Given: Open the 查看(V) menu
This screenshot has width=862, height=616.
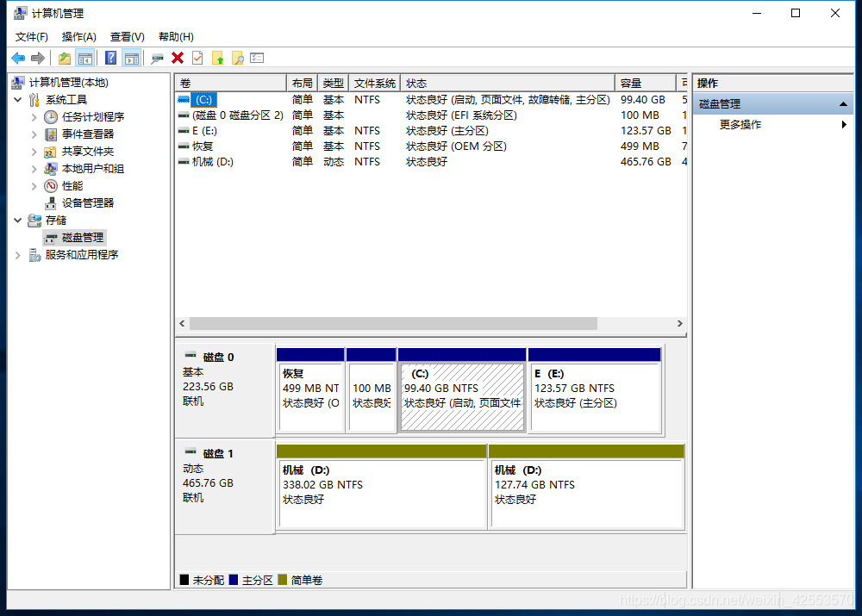Looking at the screenshot, I should click(127, 37).
